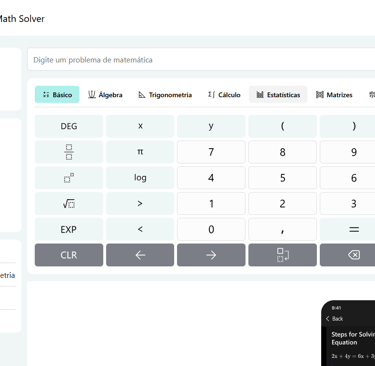This screenshot has width=375, height=366.
Task: Click the equals sign key
Action: [x=347, y=229]
